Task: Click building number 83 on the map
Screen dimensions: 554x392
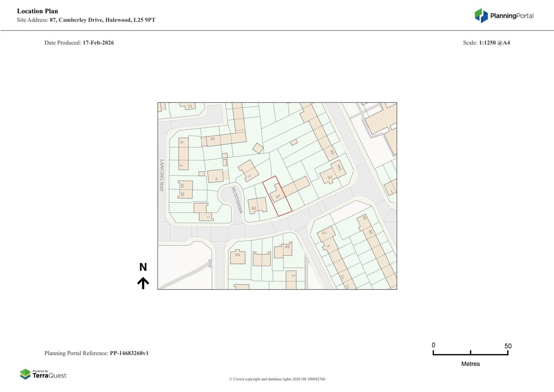Action: pos(254,208)
